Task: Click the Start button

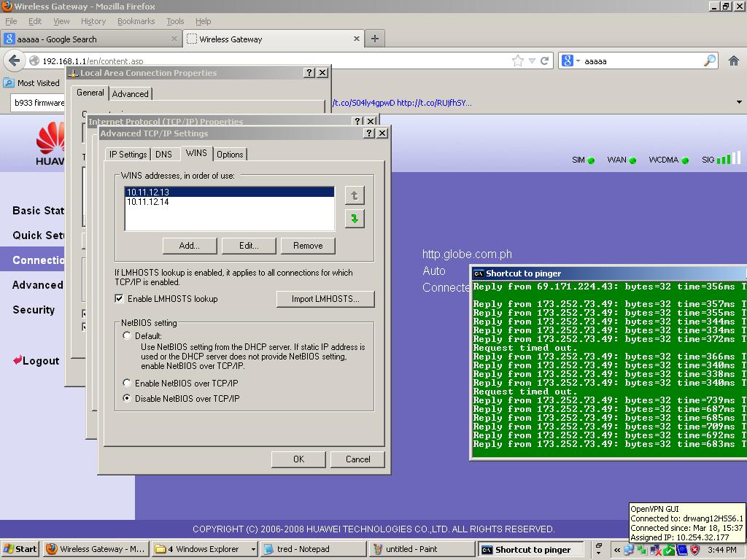Action: point(20,549)
